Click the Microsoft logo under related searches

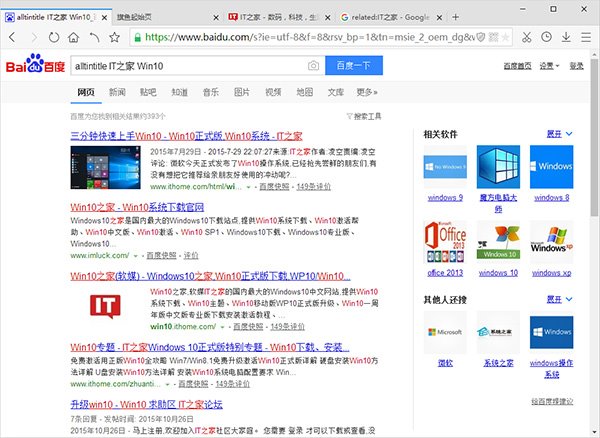[444, 331]
